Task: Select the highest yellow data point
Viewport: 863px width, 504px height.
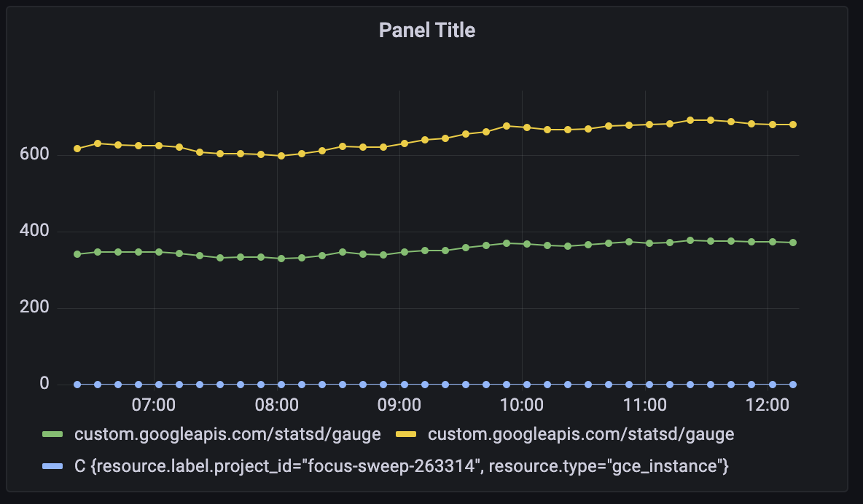Action: pyautogui.click(x=691, y=120)
